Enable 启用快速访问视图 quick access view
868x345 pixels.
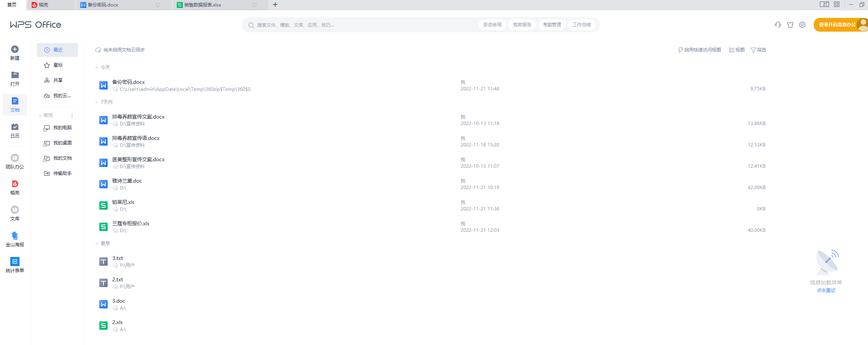tap(699, 50)
